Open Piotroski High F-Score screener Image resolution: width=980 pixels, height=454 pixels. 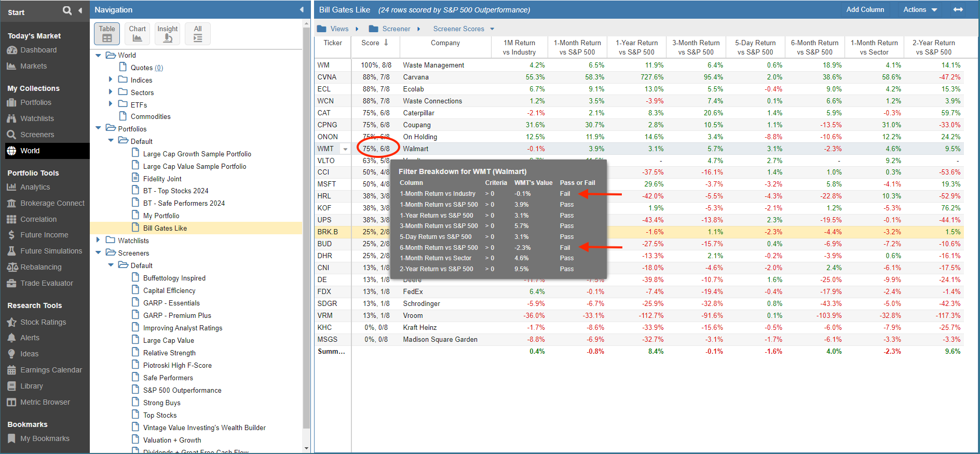(177, 365)
